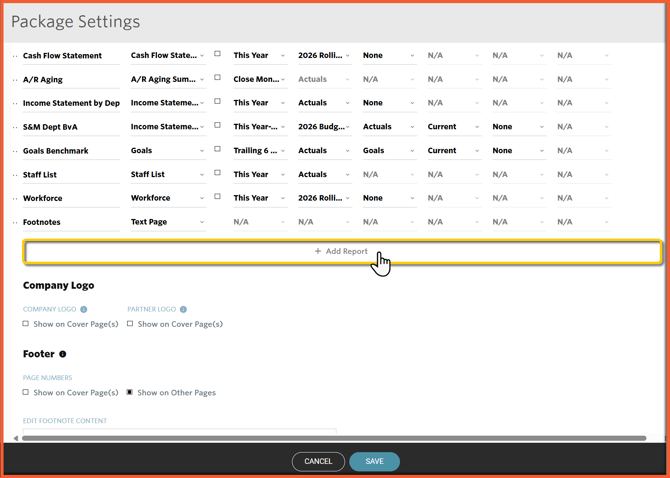This screenshot has width=670, height=478.
Task: Click drag handle beside A/R Aging row
Action: (15, 80)
